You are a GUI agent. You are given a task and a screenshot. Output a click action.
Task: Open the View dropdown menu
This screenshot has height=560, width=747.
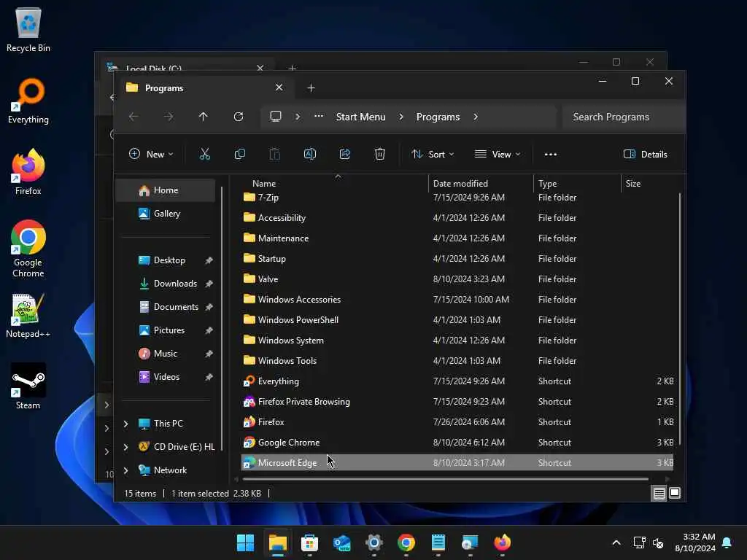(x=498, y=155)
